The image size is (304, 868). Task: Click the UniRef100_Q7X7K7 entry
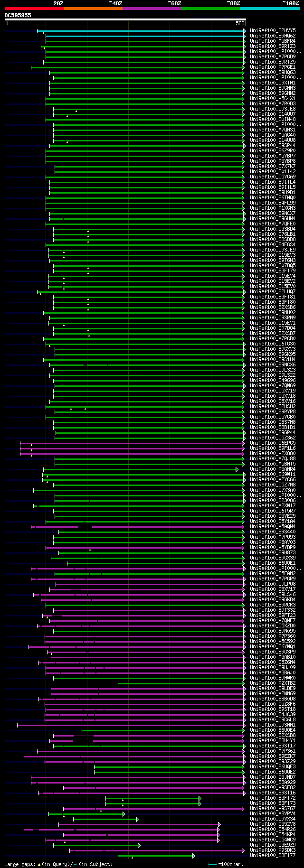(273, 167)
